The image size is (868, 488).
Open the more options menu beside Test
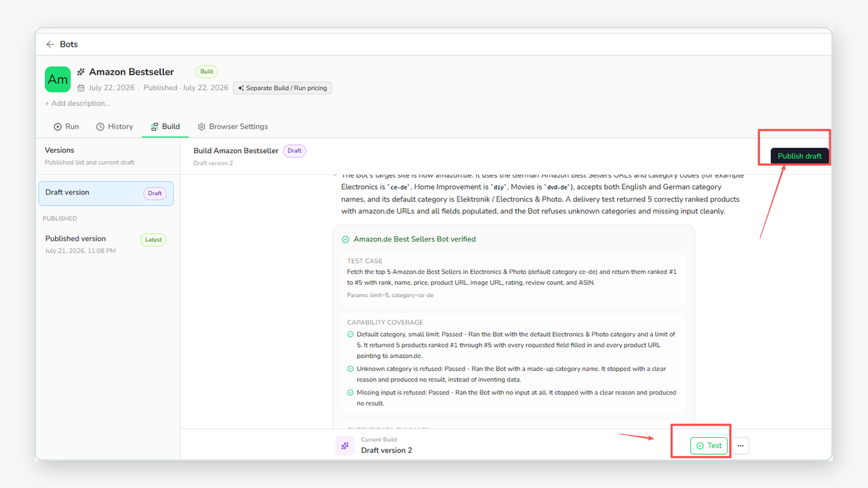pyautogui.click(x=741, y=445)
